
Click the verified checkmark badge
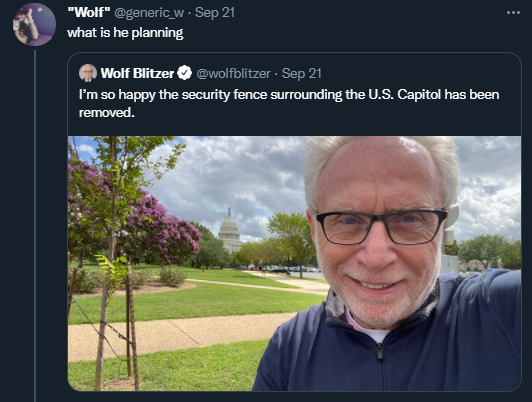[184, 73]
